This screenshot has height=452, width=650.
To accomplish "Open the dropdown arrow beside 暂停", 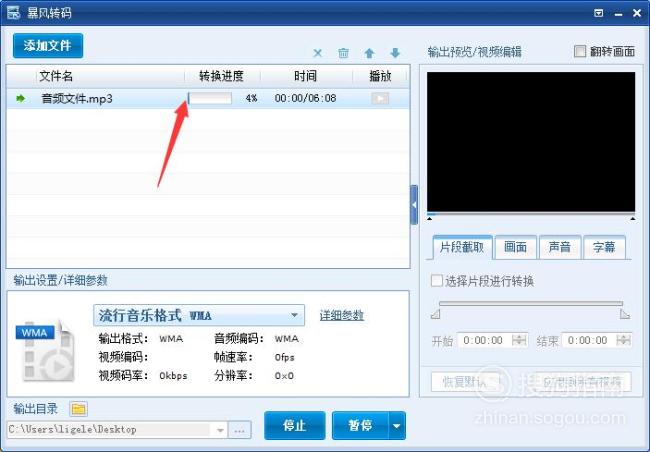I will click(397, 425).
